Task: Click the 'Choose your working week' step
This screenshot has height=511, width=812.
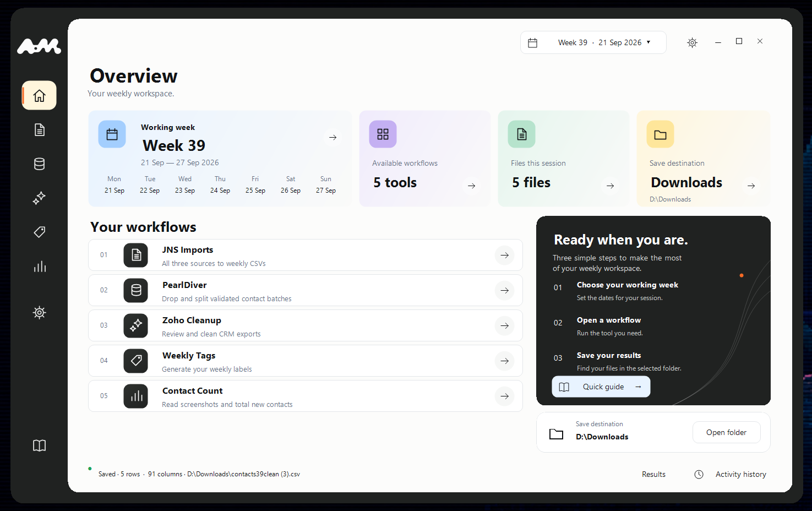Action: click(x=628, y=285)
